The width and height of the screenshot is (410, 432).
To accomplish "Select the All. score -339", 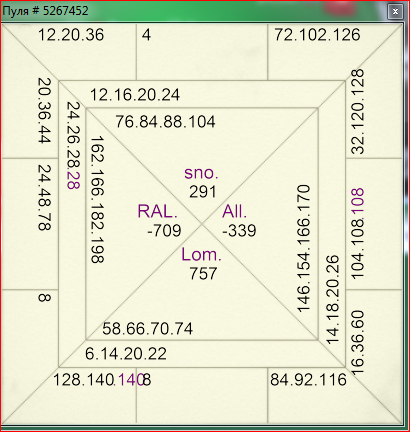I will (x=239, y=231).
